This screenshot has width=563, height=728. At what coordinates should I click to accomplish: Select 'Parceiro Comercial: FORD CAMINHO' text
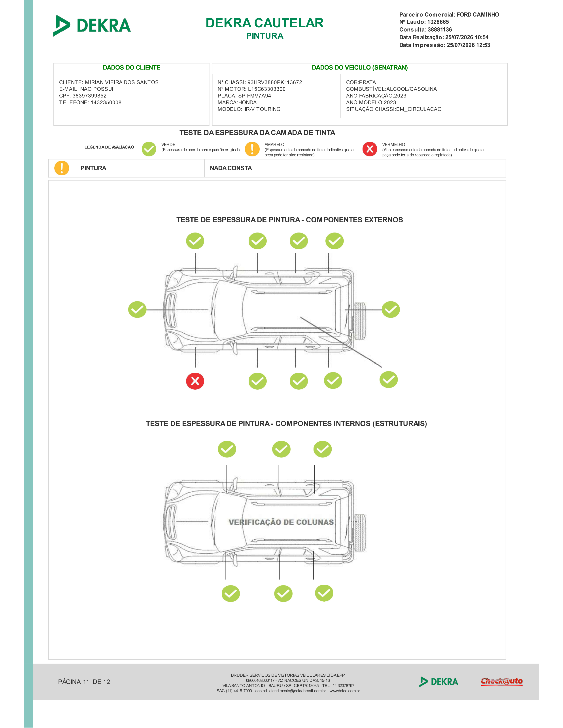pos(449,15)
